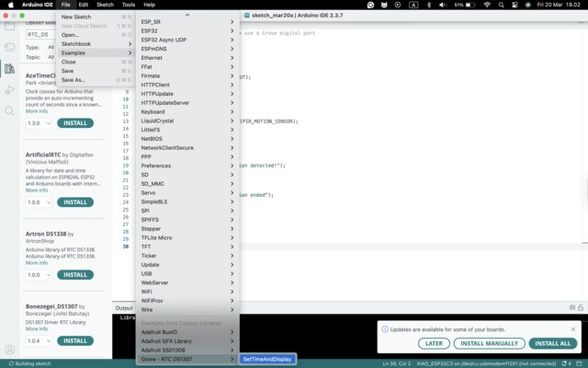Open the Tools menu

click(x=129, y=5)
